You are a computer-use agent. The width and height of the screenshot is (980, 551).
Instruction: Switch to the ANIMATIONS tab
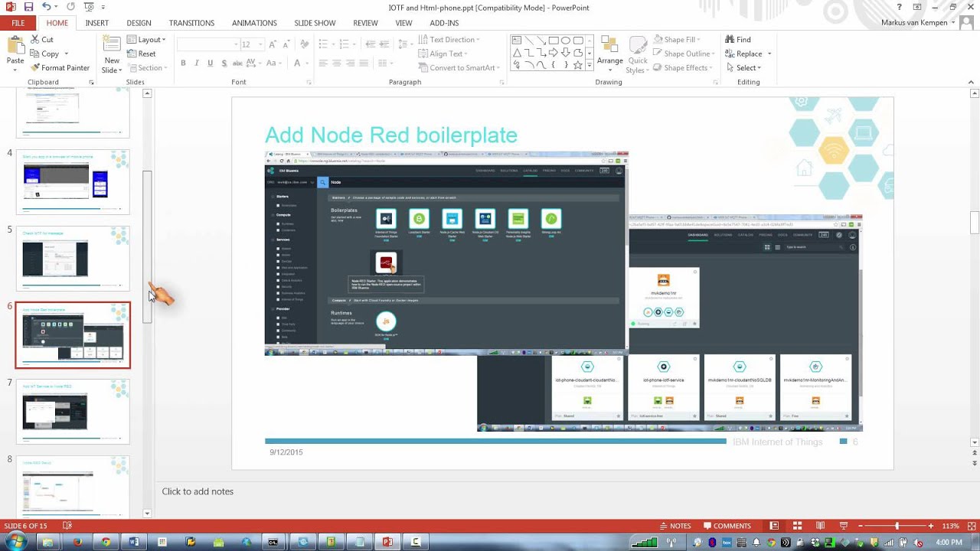coord(254,23)
